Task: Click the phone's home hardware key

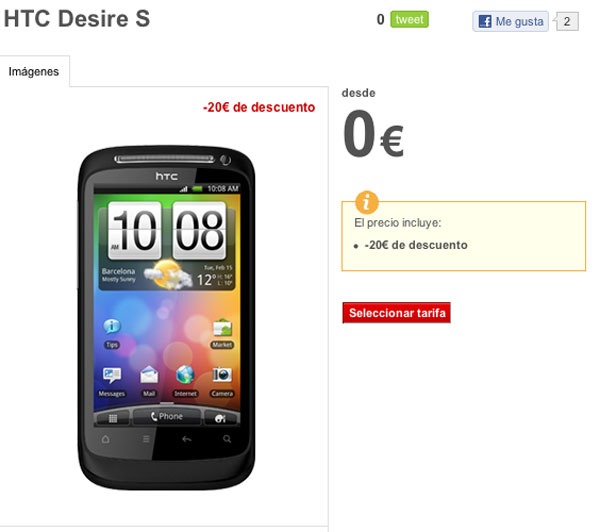Action: coord(106,439)
